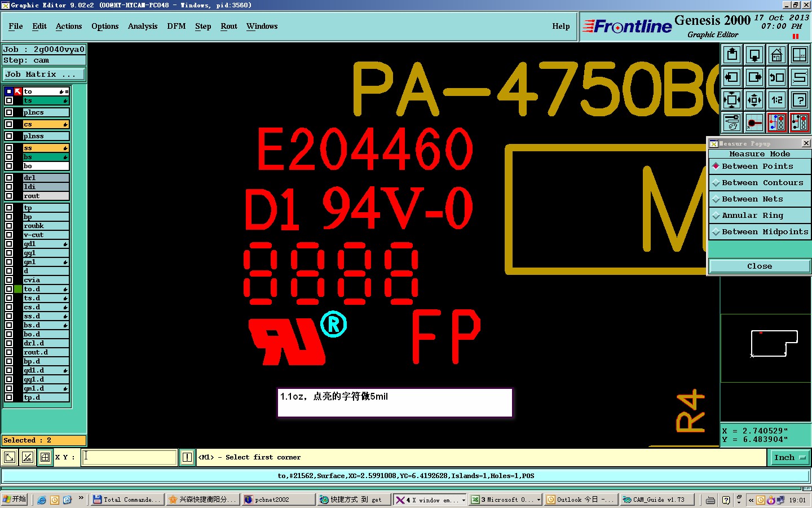Toggle the display box for layer 'drl'
The image size is (812, 508).
[9, 178]
